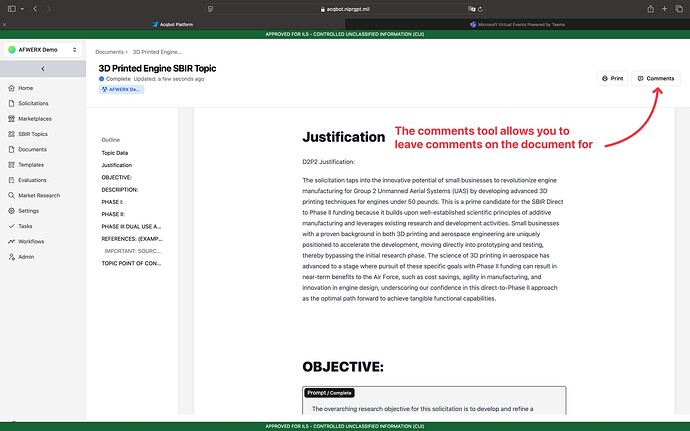690x431 pixels.
Task: Open the browser Share menu
Action: tap(650, 9)
